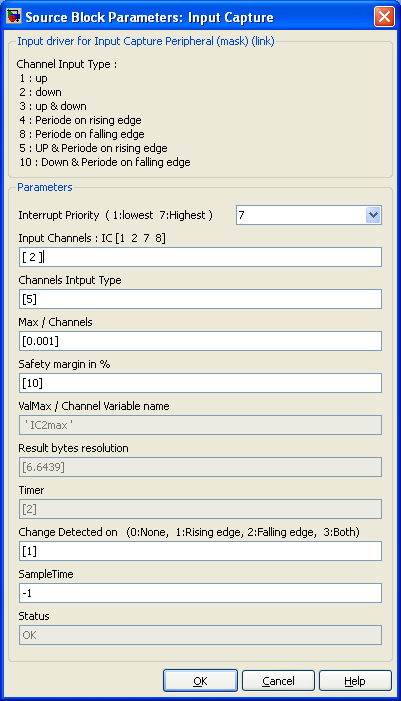The image size is (401, 701).
Task: Confirm settings with the OK button
Action: (200, 681)
